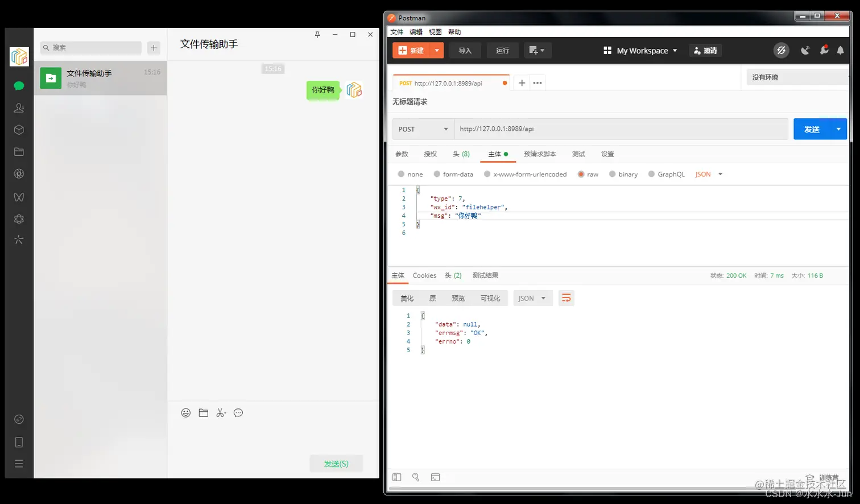860x504 pixels.
Task: Open Contacts icon in WeChat sidebar
Action: click(x=19, y=108)
